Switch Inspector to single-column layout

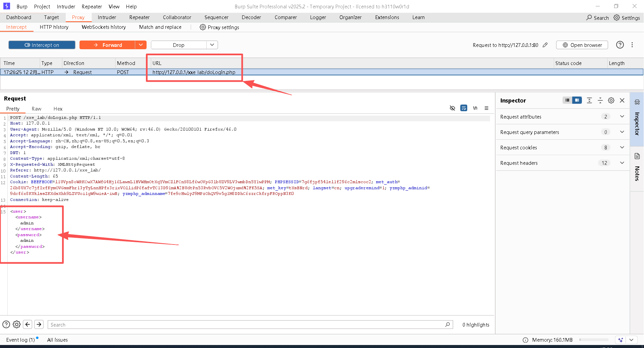567,100
